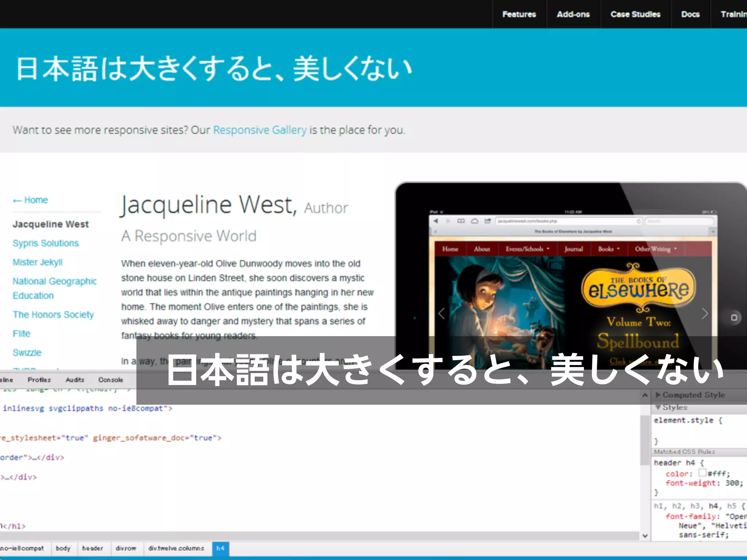The height and width of the screenshot is (560, 747).
Task: Click the font-family property
Action: 690,516
